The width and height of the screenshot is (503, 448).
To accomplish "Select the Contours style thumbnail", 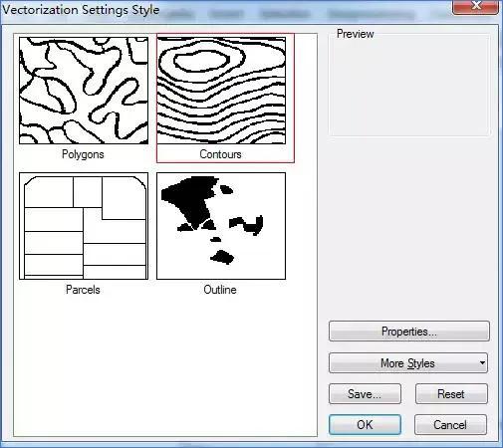I will [221, 91].
